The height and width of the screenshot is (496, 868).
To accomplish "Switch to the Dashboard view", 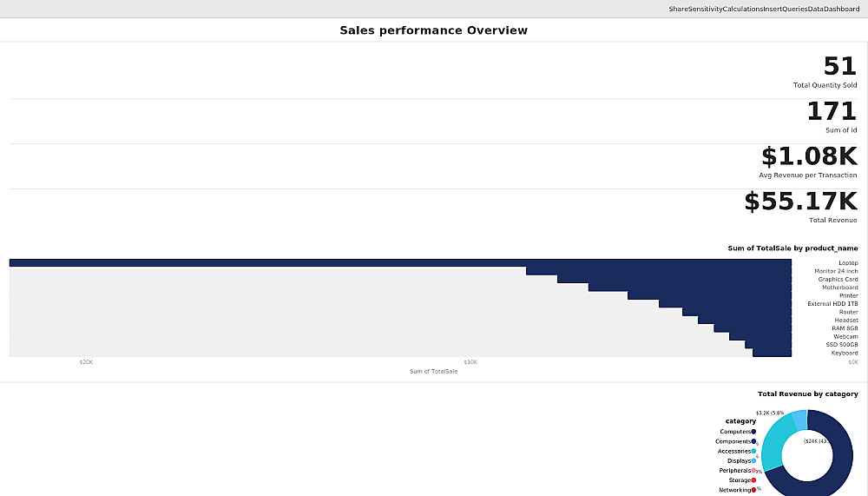I will tap(842, 9).
